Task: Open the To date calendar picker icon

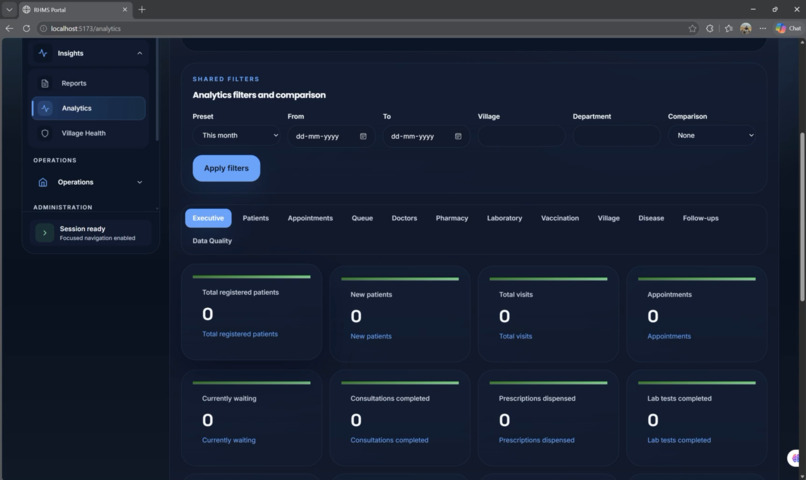Action: pyautogui.click(x=458, y=136)
